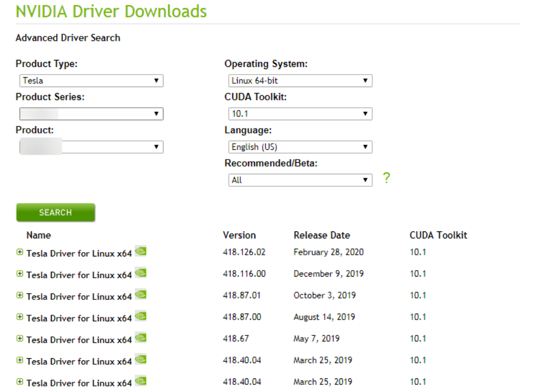This screenshot has width=534, height=392.
Task: Click release date May 7, 2019
Action: click(x=317, y=339)
